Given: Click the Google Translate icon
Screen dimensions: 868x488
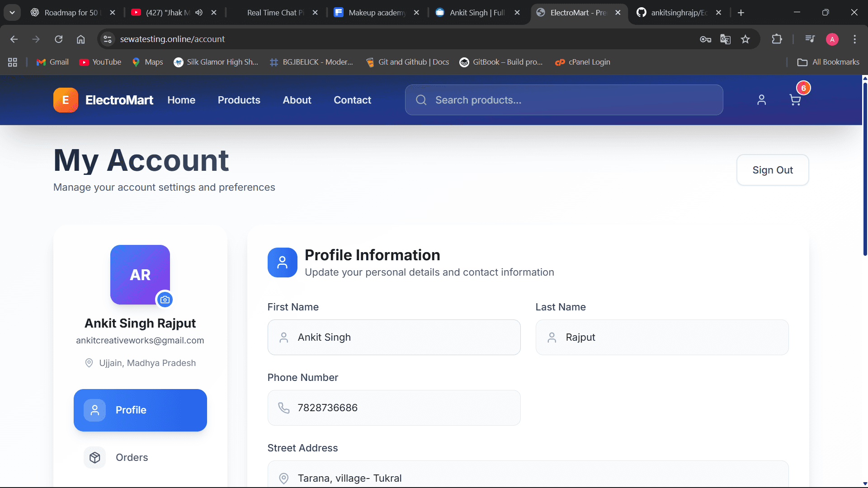Looking at the screenshot, I should point(725,39).
